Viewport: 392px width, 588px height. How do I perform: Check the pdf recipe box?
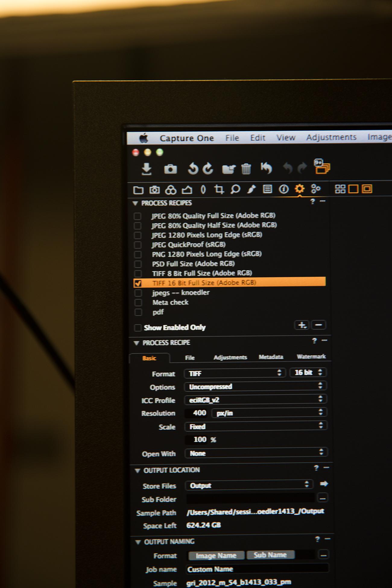click(138, 312)
